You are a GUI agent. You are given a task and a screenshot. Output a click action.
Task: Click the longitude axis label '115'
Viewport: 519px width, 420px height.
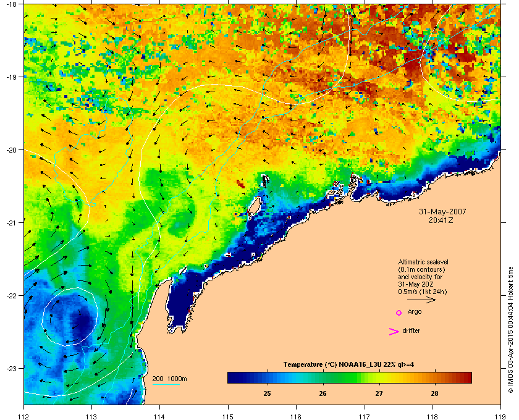pyautogui.click(x=228, y=417)
